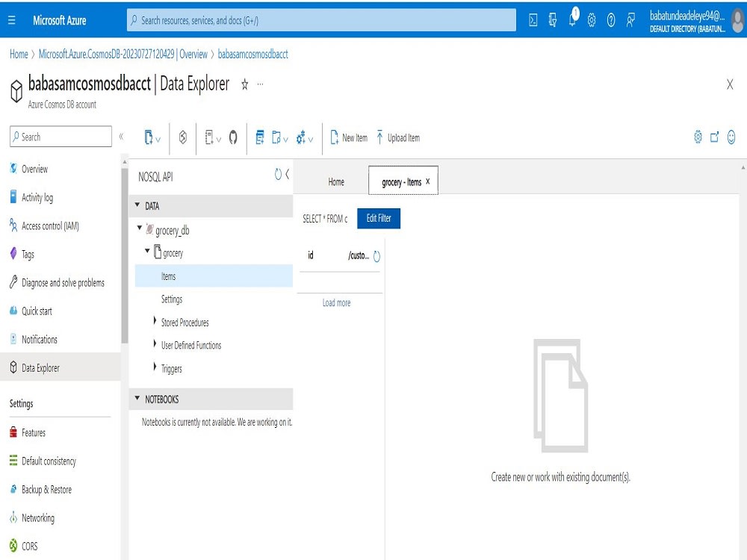The width and height of the screenshot is (747, 560).
Task: Click the New Stored Procedure gear icon
Action: coord(300,138)
